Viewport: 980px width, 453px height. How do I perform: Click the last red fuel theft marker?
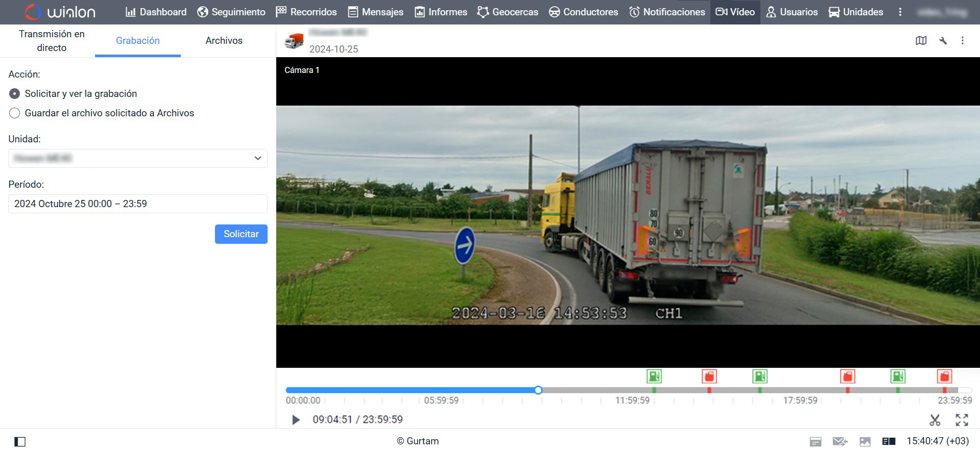tap(944, 376)
